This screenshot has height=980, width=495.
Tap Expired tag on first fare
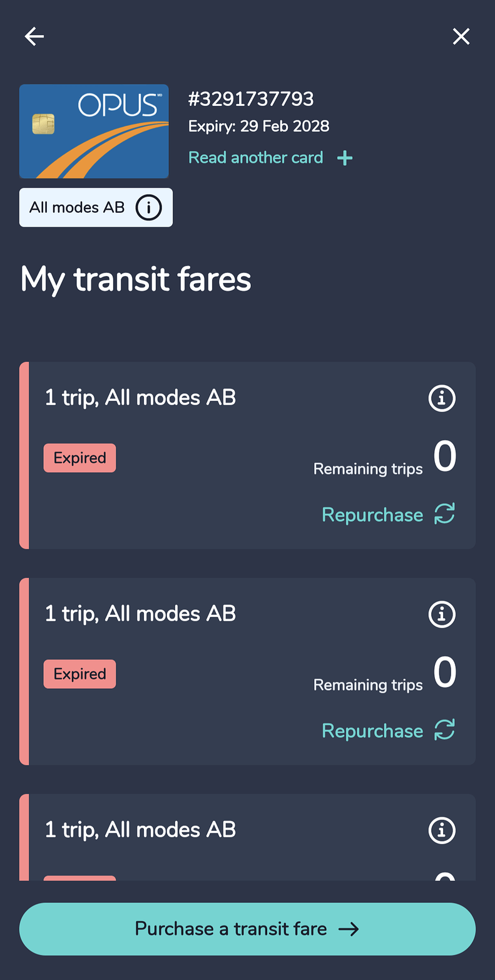coord(79,458)
